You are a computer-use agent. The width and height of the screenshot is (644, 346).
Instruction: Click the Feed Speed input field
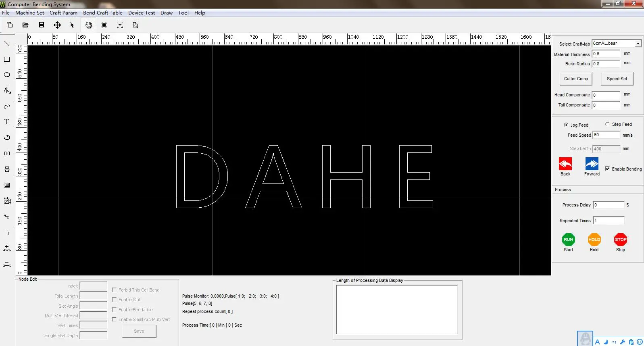pos(606,135)
